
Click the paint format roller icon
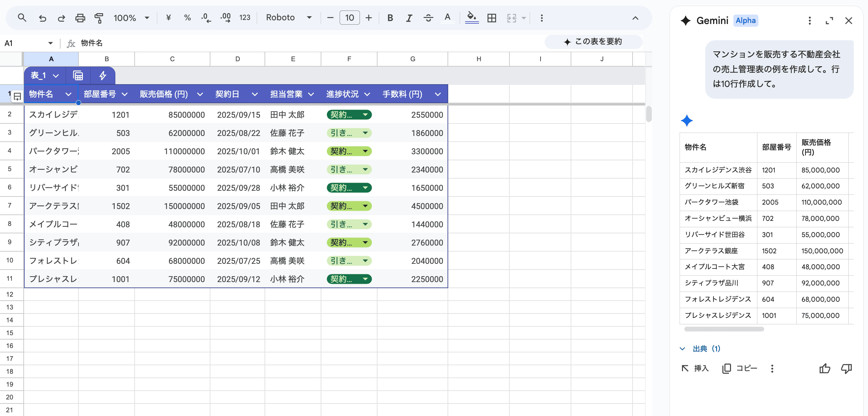coord(99,18)
